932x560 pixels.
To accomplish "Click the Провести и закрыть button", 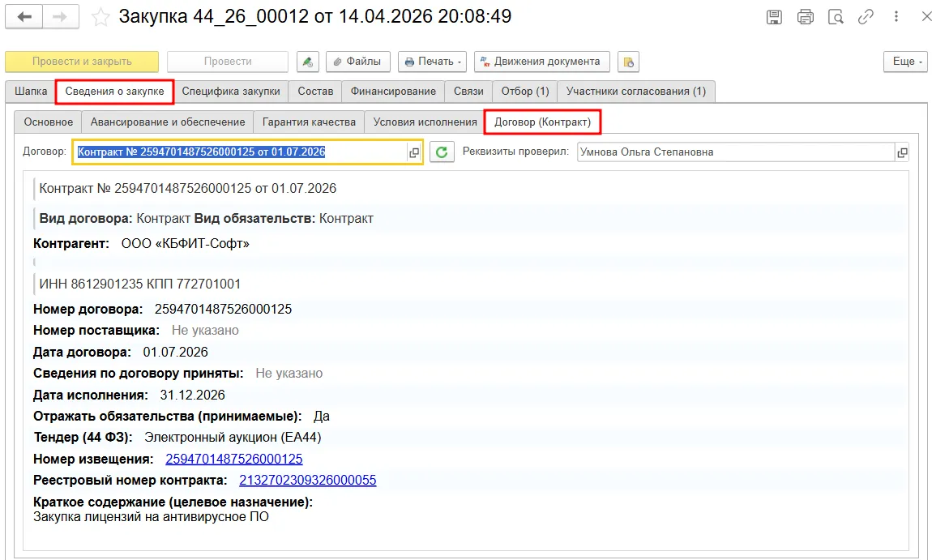I will point(82,62).
